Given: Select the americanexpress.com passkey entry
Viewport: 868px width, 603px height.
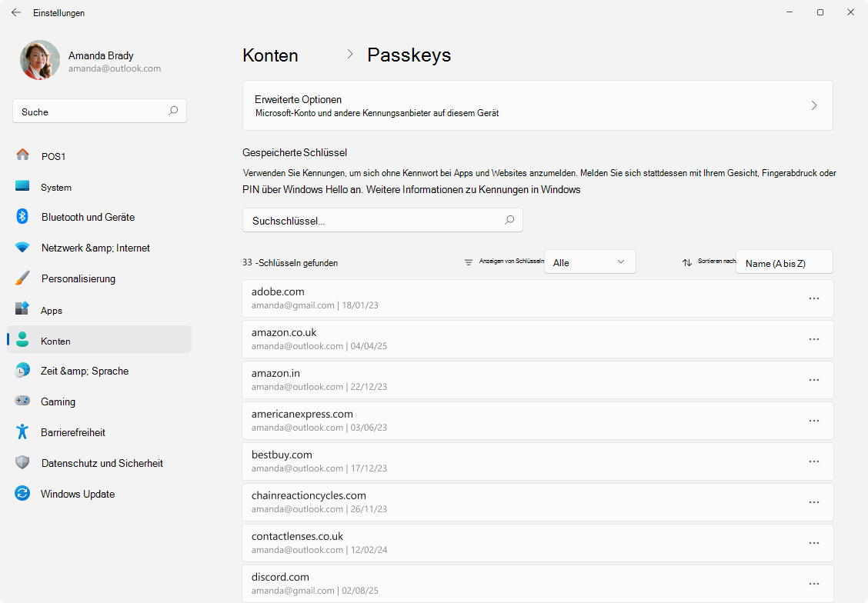Looking at the screenshot, I should (538, 421).
